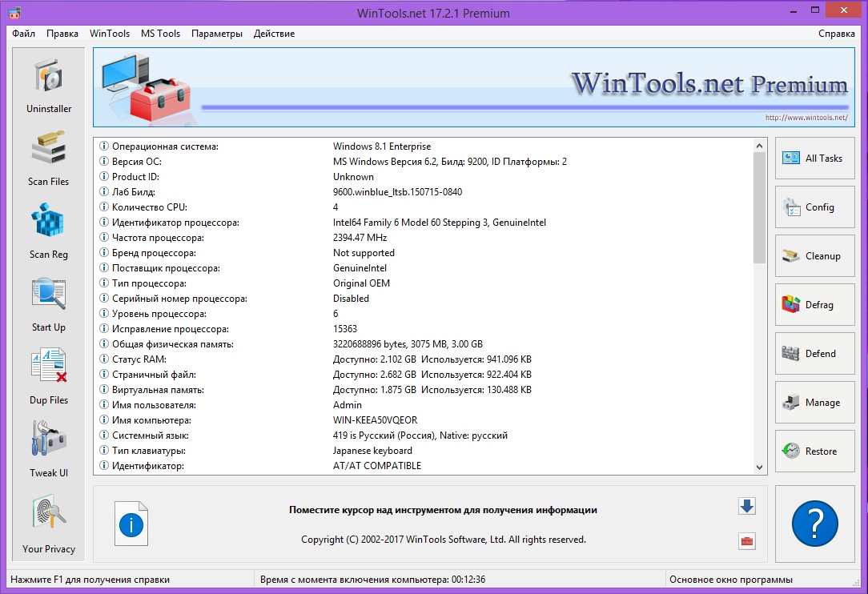Screen dimensions: 868x594
Task: Open the Your Privacy tool
Action: 49,524
